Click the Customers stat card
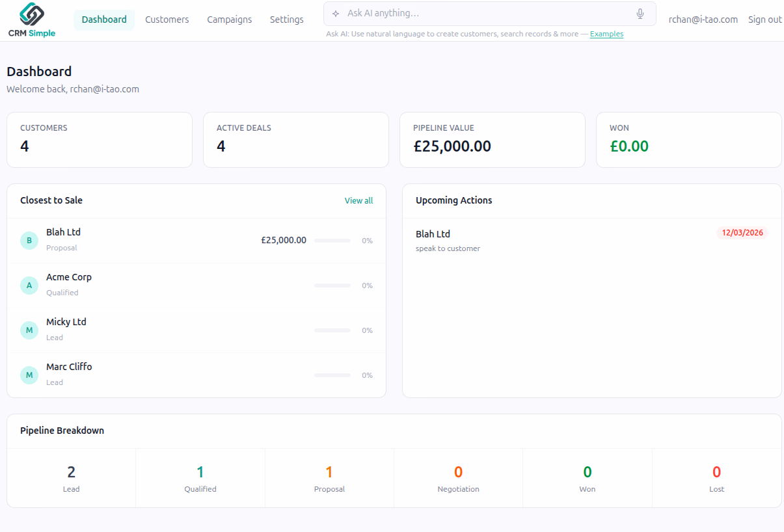The width and height of the screenshot is (784, 532). tap(100, 140)
